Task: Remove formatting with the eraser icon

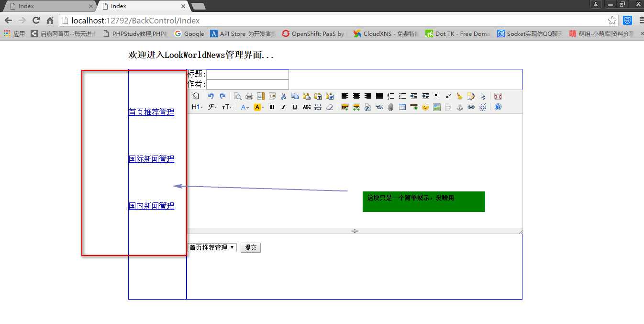Action: click(330, 107)
